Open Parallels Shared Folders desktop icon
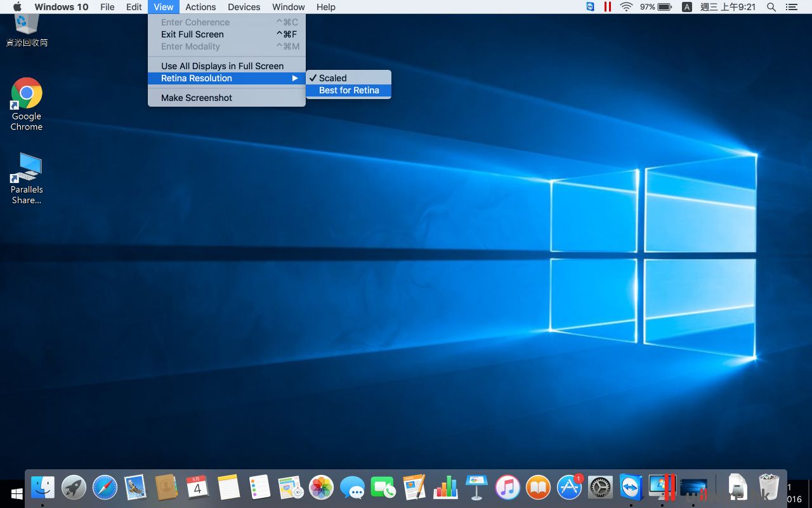 click(26, 169)
